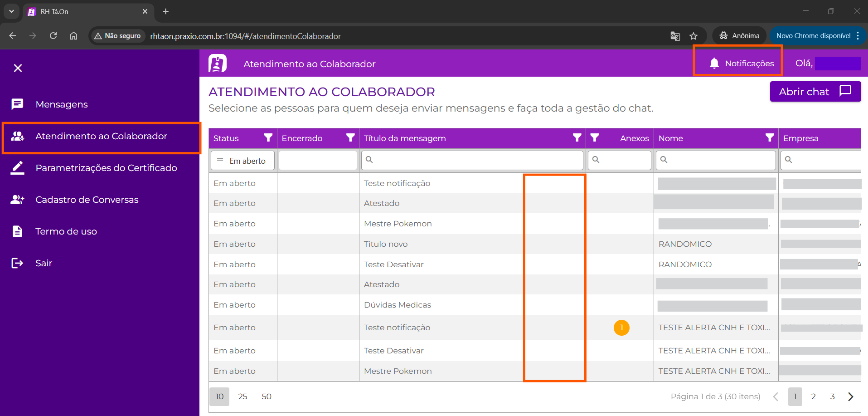Click the Título da mensagem search field
Image resolution: width=868 pixels, height=416 pixels.
tap(472, 160)
